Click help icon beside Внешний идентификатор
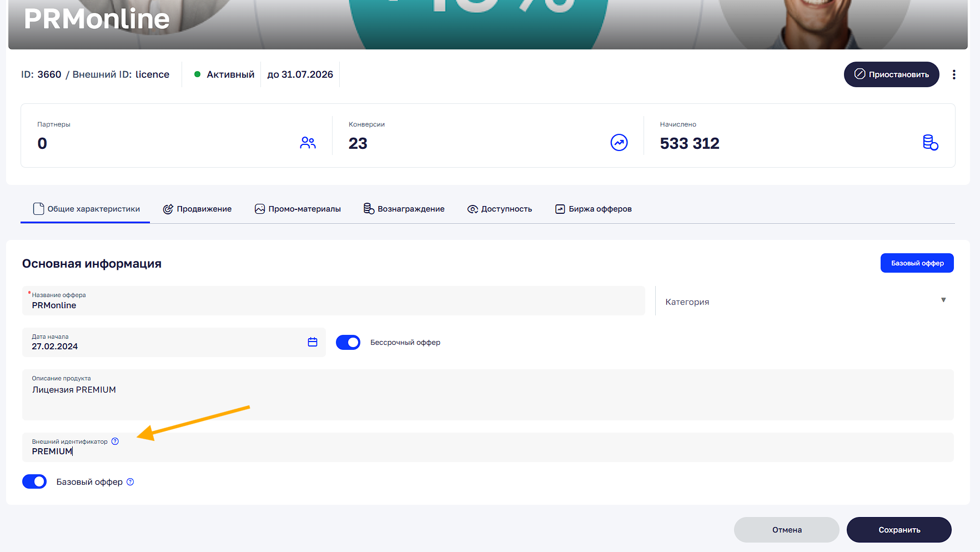Viewport: 980px width, 552px height. click(115, 441)
